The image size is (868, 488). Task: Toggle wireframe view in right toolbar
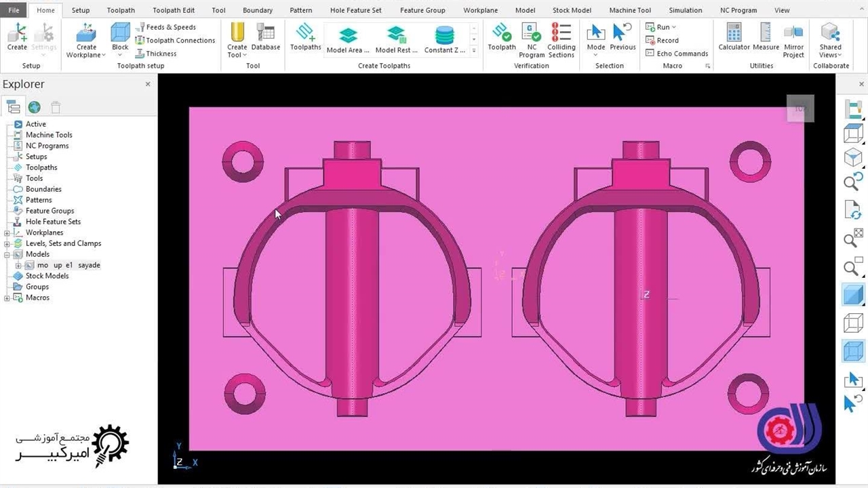coord(852,323)
